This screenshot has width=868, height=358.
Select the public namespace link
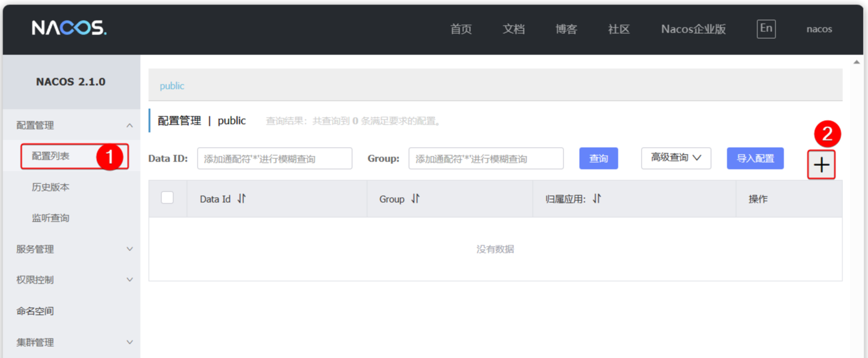tap(172, 86)
